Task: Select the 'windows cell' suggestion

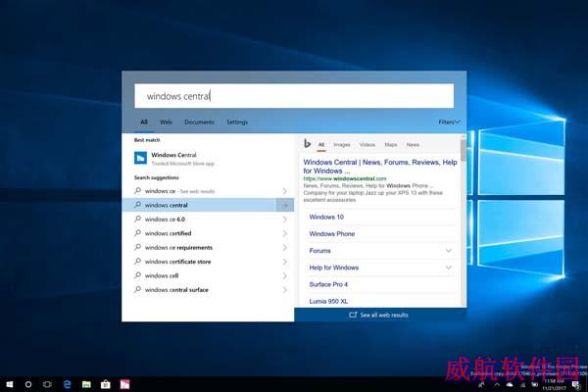Action: click(x=208, y=275)
